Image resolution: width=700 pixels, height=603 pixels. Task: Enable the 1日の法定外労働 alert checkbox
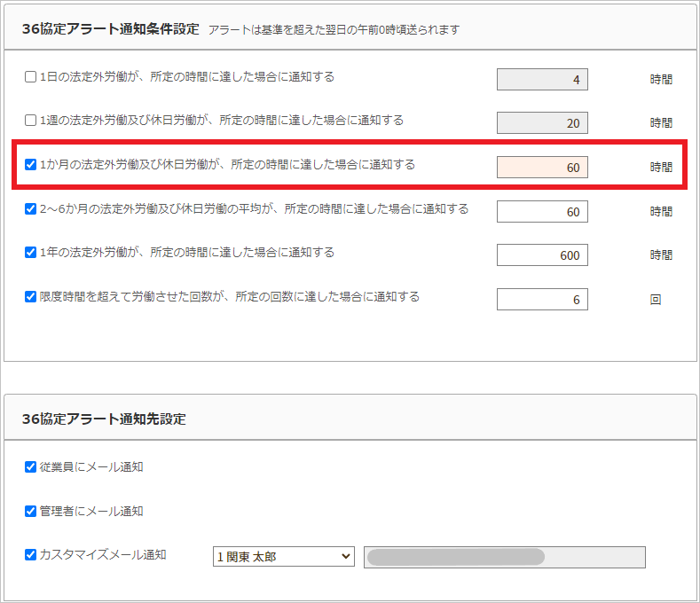tap(30, 77)
